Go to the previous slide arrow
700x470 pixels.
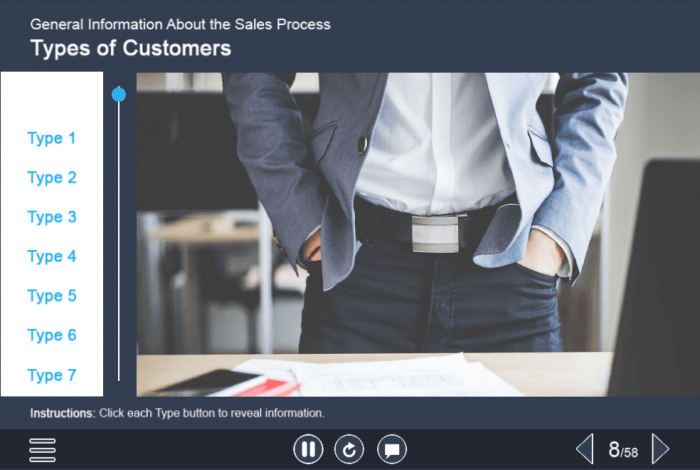click(x=584, y=449)
